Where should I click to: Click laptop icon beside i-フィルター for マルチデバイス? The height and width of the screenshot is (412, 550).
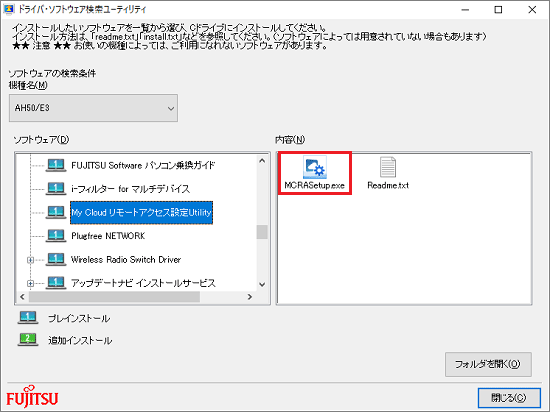coord(56,189)
